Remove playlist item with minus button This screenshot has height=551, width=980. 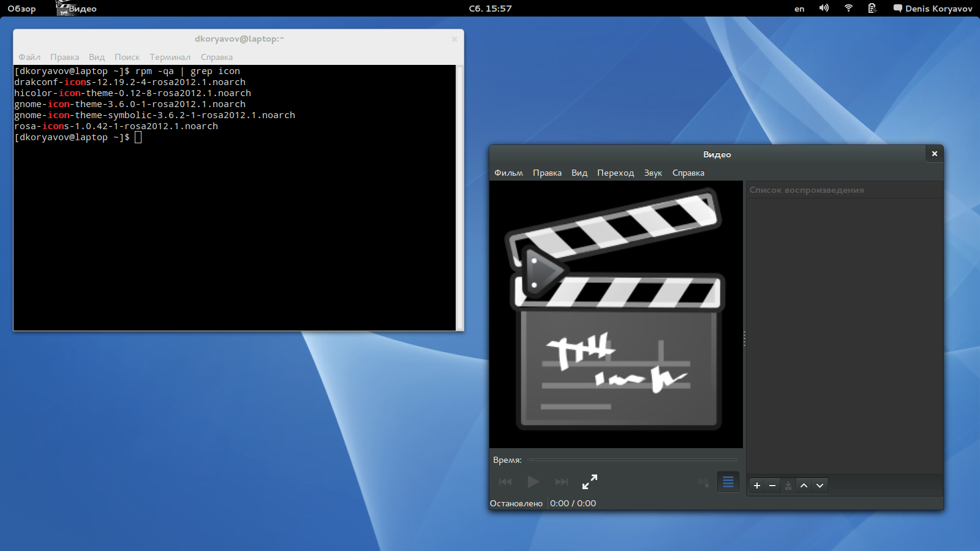pyautogui.click(x=772, y=485)
